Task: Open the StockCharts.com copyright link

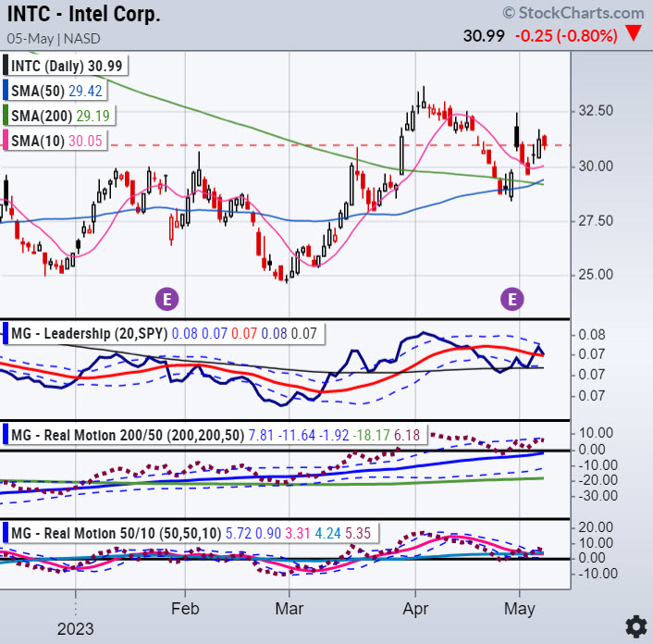Action: point(573,13)
